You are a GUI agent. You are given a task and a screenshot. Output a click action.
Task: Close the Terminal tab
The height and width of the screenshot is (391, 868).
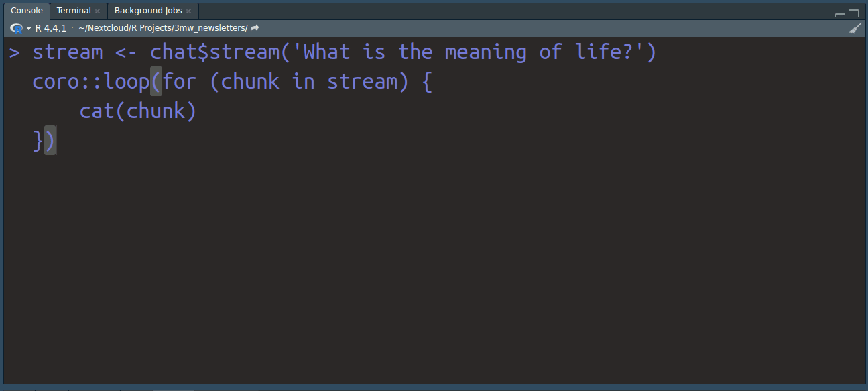pos(97,11)
